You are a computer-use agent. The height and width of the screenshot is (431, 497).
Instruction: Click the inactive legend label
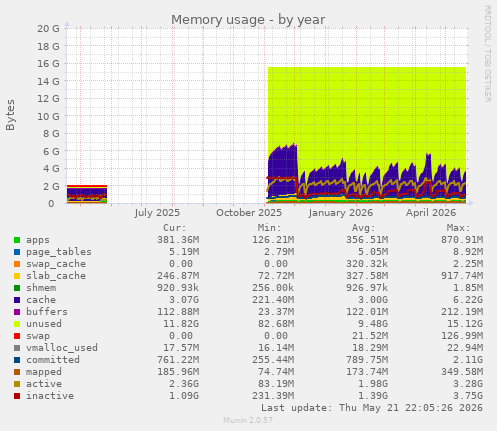(x=50, y=396)
